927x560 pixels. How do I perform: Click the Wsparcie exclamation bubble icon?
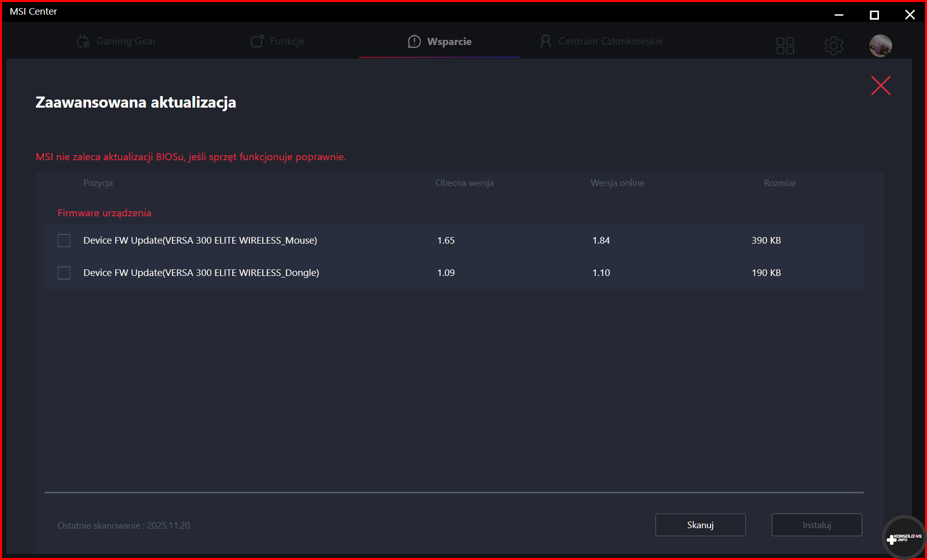point(414,41)
